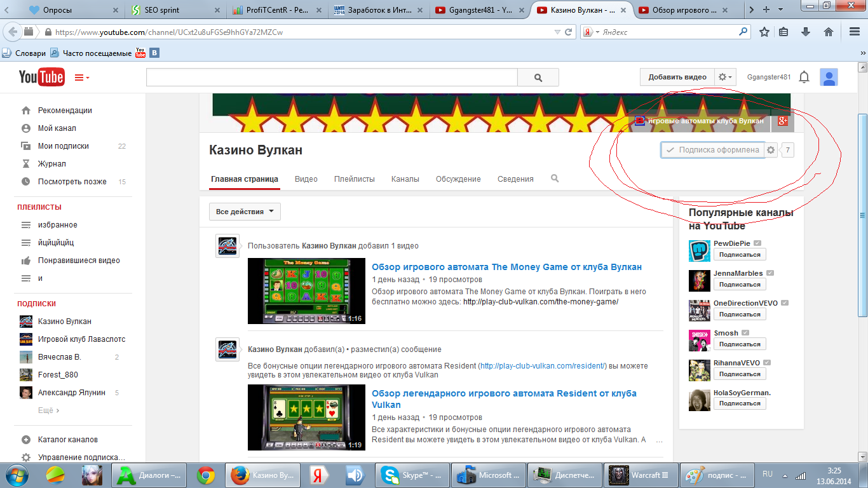Open the Все действия dropdown
Viewport: 868px width, 488px height.
click(245, 212)
